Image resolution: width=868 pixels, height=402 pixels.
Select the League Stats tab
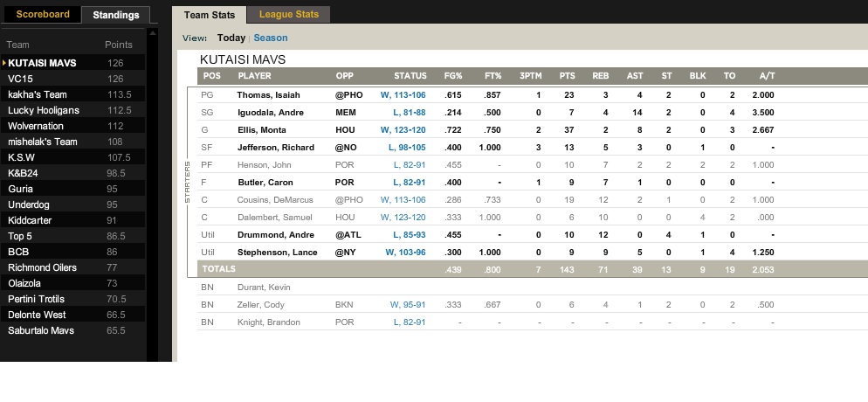click(x=289, y=14)
